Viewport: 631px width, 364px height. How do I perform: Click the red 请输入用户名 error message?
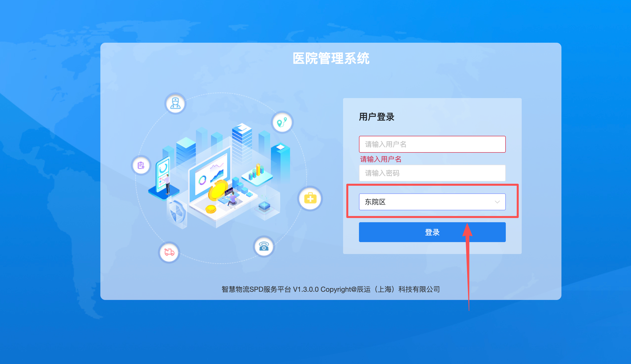click(380, 159)
